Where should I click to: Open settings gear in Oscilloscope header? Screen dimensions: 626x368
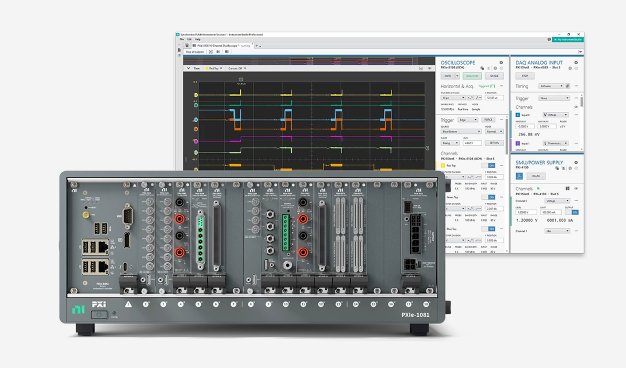(x=495, y=68)
